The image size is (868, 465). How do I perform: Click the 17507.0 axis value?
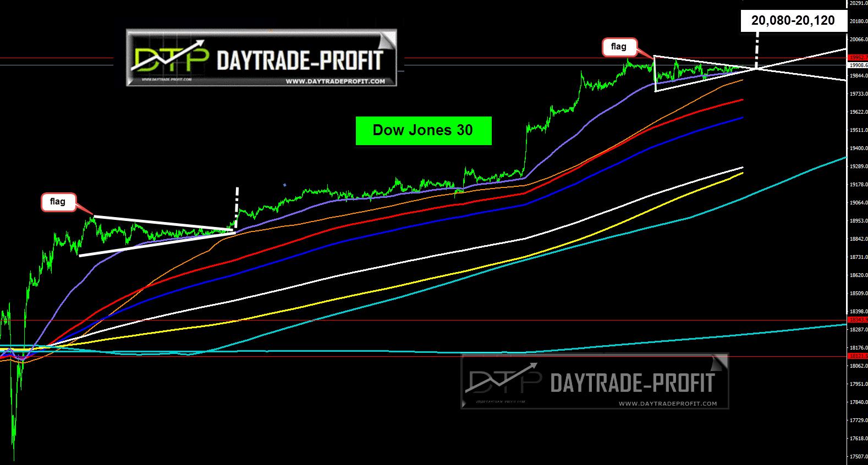tap(859, 457)
